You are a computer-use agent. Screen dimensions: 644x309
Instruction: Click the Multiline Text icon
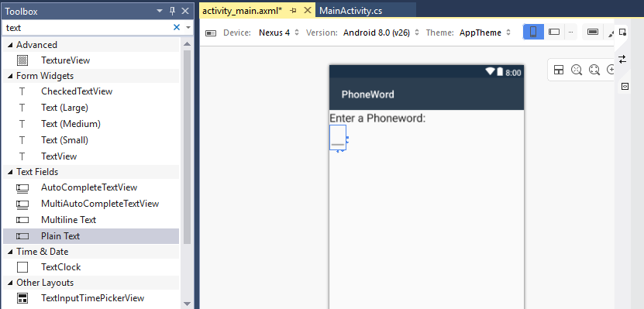(22, 221)
